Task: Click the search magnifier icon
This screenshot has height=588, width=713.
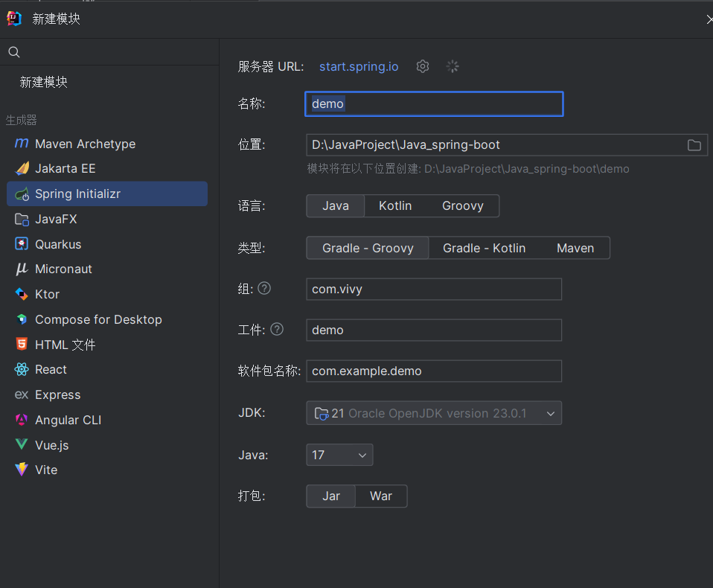Action: pyautogui.click(x=13, y=52)
